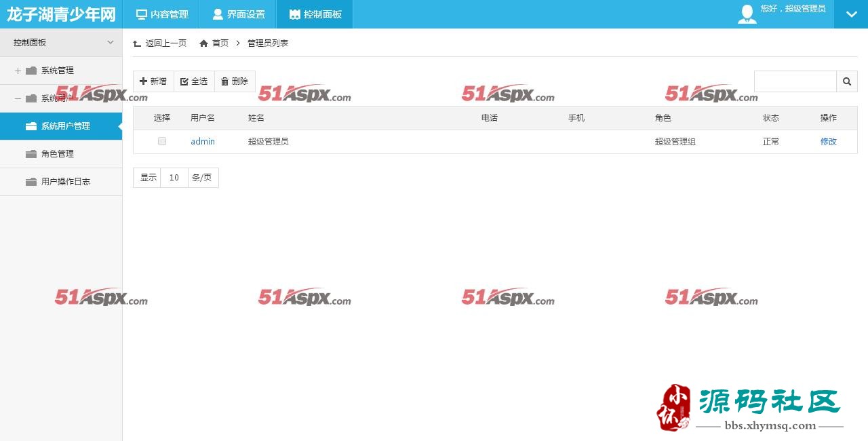
Task: Click the person icon beside 界面设置
Action: (x=218, y=14)
